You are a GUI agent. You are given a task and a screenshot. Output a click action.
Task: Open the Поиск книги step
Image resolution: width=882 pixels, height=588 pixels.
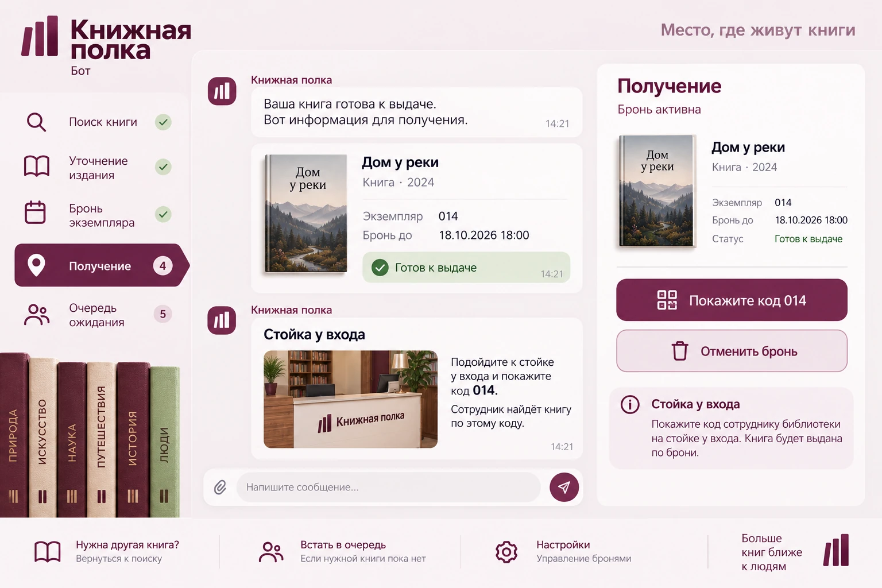coord(99,122)
